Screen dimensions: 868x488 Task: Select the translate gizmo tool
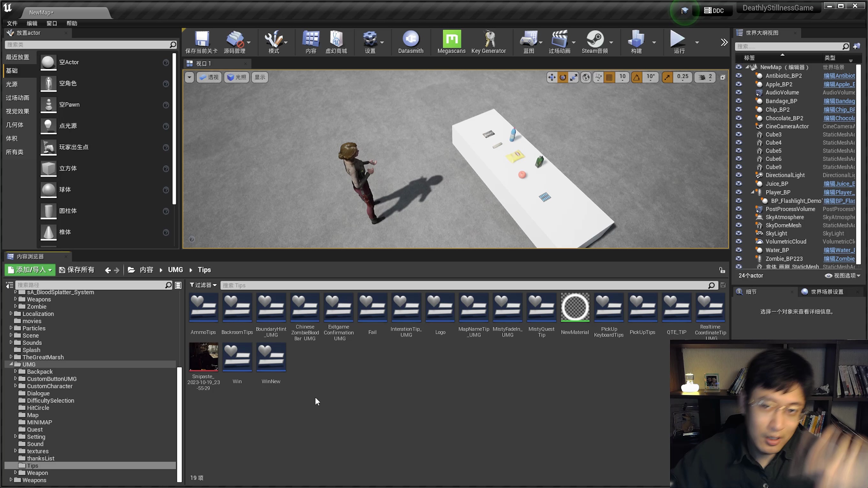click(552, 77)
